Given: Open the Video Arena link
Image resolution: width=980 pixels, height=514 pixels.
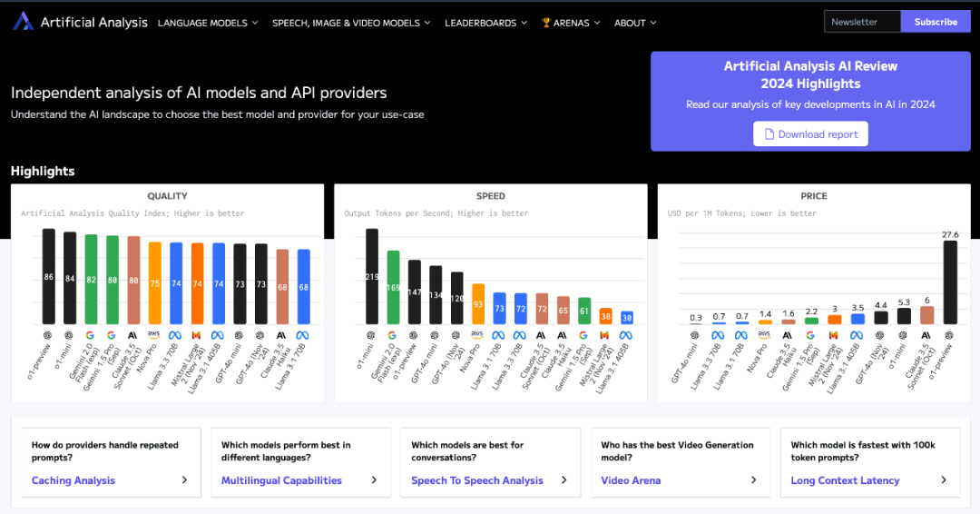Looking at the screenshot, I should pyautogui.click(x=631, y=480).
